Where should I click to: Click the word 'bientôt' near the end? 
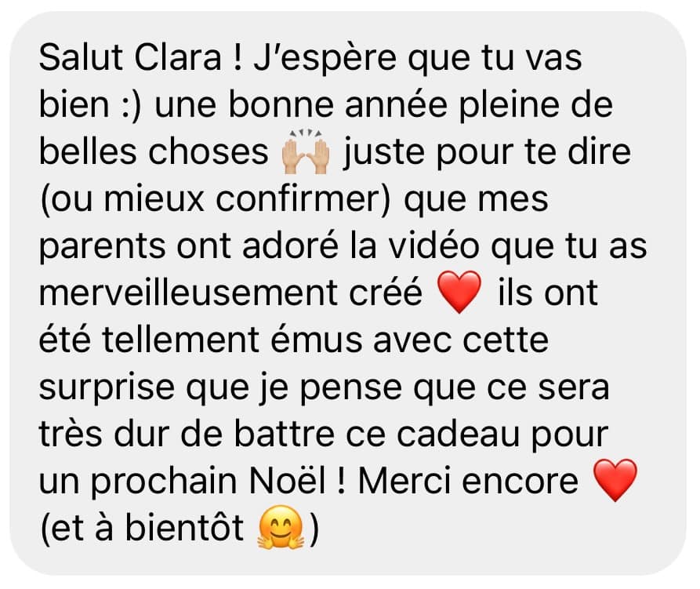pos(184,527)
